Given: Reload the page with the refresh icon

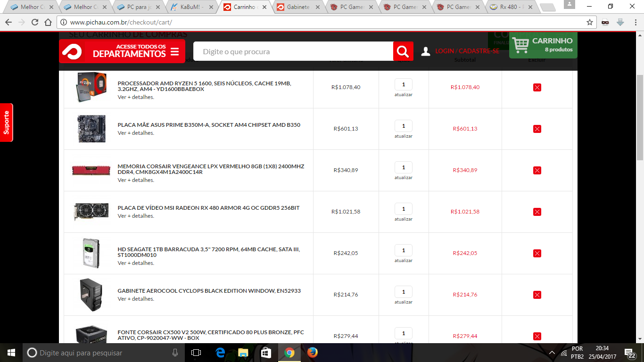Looking at the screenshot, I should [x=35, y=22].
